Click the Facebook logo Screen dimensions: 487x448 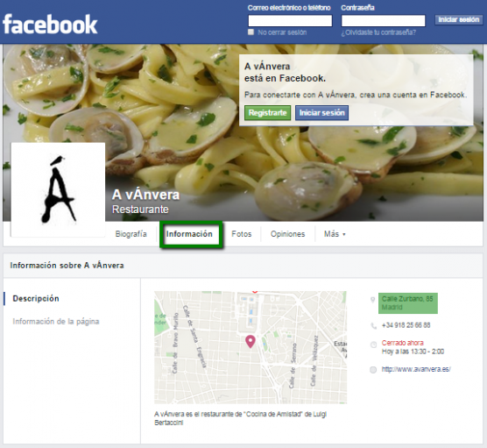coord(50,24)
